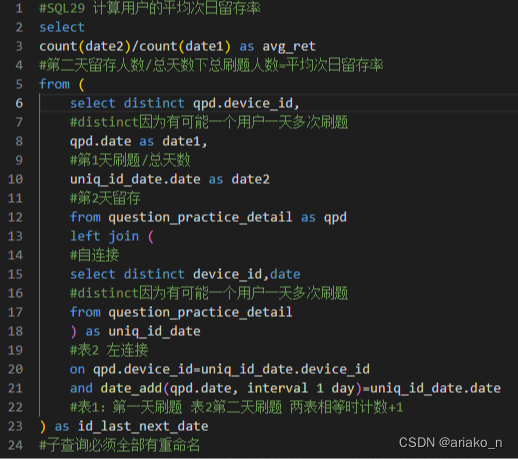Screen dimensions: 518x459
Task: Click the line 16 comment '#distinct因为有可能一个用户一天多次刷题'
Action: (x=209, y=293)
